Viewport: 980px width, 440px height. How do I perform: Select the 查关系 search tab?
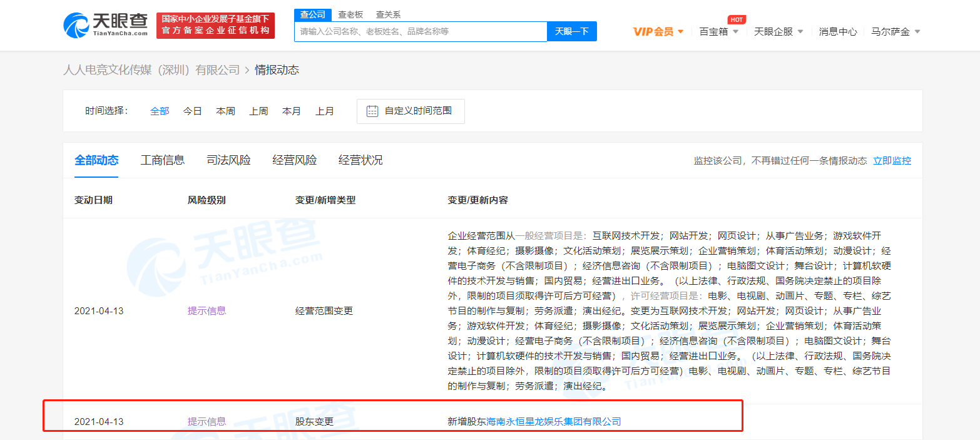click(388, 14)
